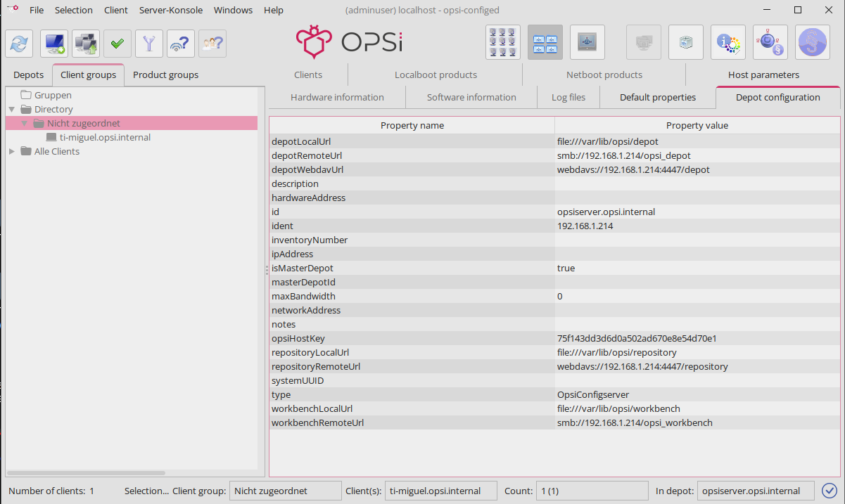This screenshot has width=845, height=504.
Task: Open the Windows menu
Action: point(234,10)
